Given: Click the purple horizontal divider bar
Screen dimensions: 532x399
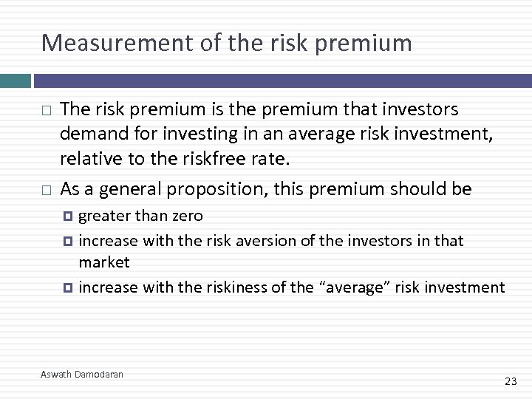Looking at the screenshot, I should click(282, 81).
